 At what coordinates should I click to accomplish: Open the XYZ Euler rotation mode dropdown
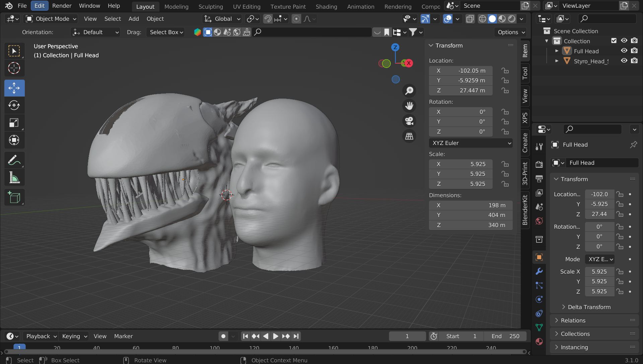pyautogui.click(x=471, y=143)
